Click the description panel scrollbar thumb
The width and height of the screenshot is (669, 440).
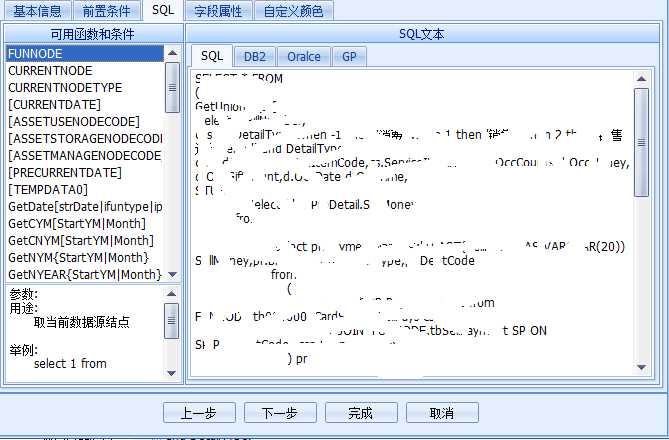pyautogui.click(x=172, y=321)
